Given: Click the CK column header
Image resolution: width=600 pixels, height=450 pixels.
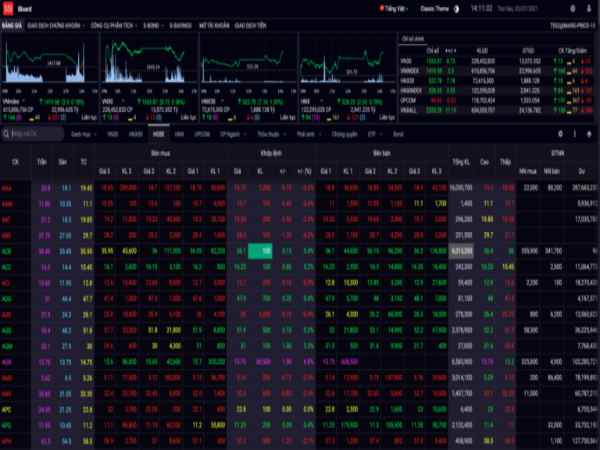Looking at the screenshot, I should pyautogui.click(x=14, y=161).
